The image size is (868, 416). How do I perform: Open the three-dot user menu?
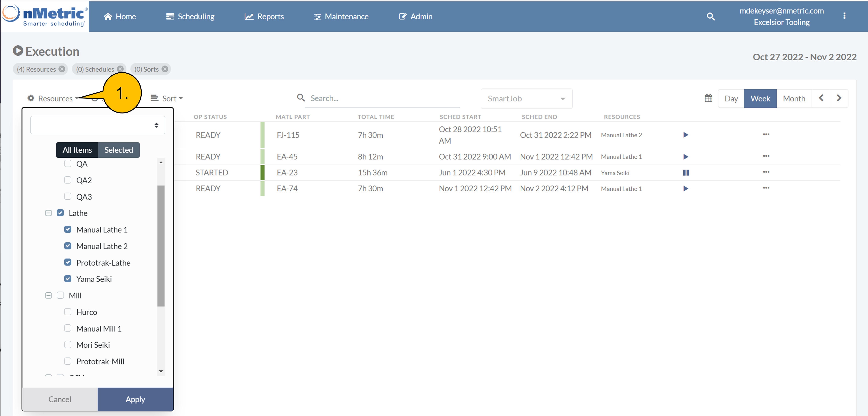[x=844, y=16]
